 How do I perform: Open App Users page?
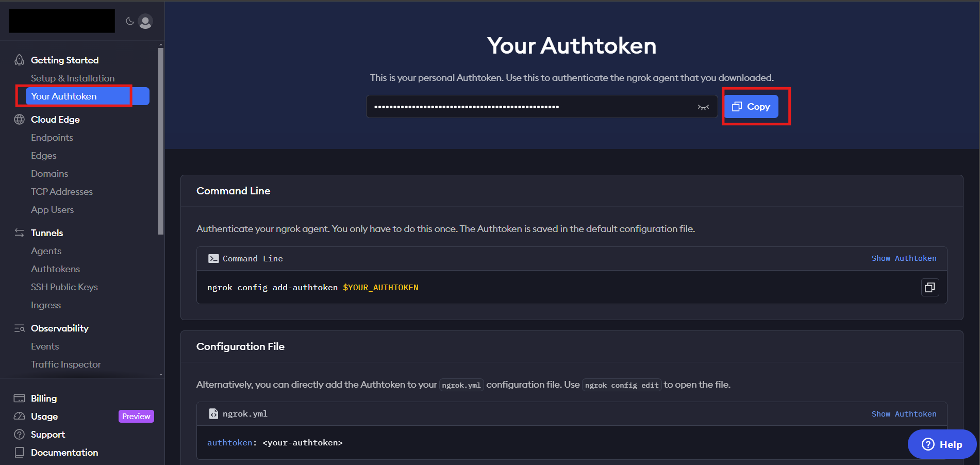tap(53, 209)
